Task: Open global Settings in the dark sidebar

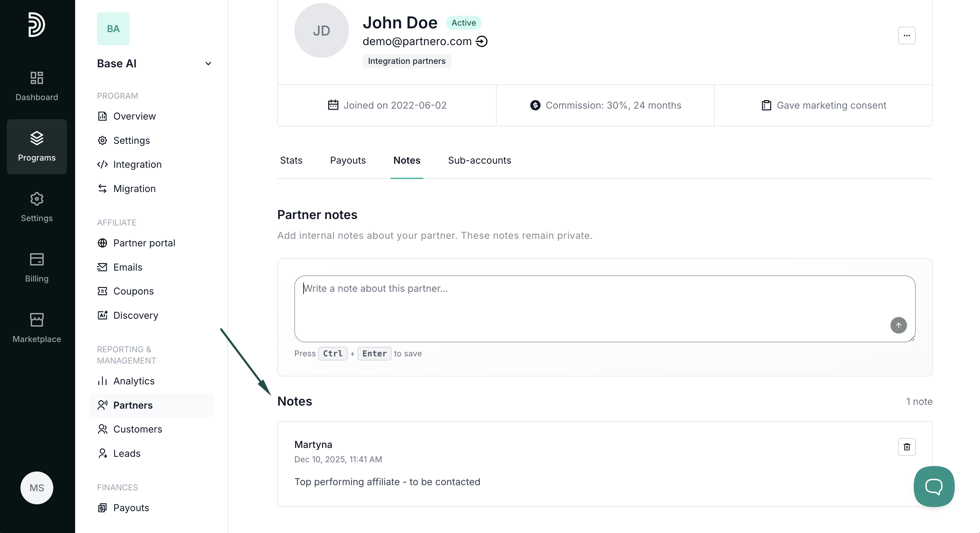Action: 37,207
